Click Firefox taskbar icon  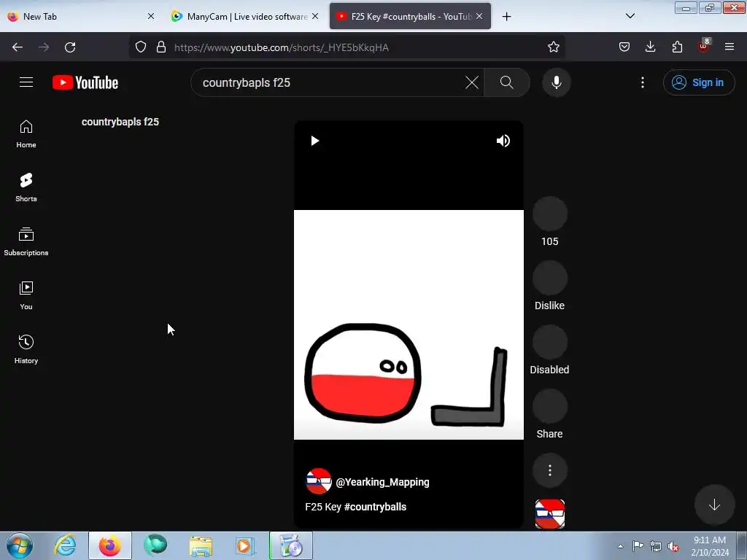pos(109,545)
